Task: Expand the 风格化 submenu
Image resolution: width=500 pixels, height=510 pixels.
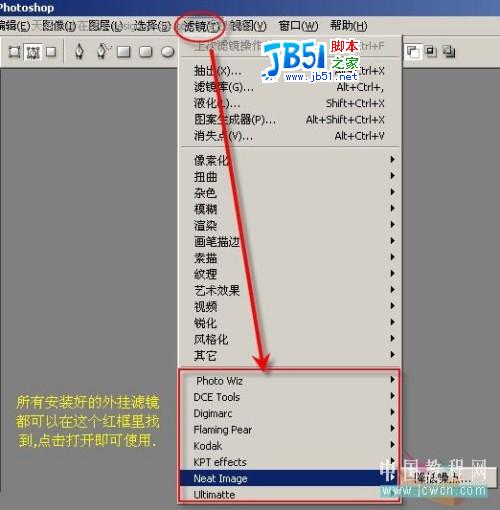Action: (x=290, y=339)
